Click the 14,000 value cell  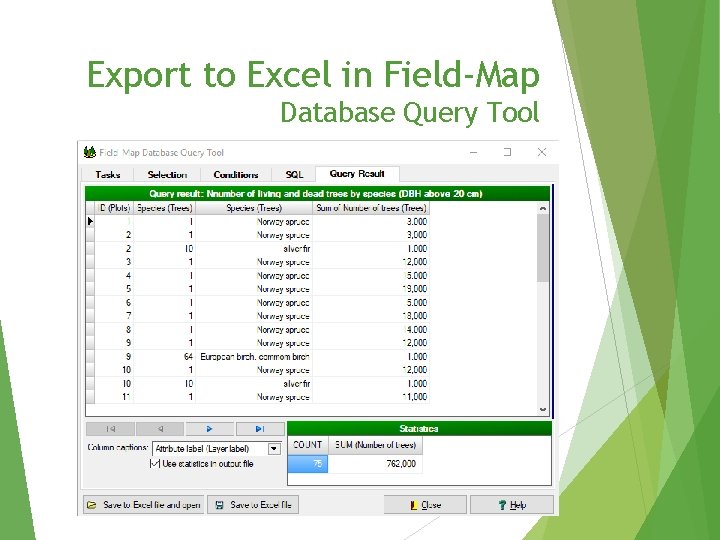[x=371, y=330]
